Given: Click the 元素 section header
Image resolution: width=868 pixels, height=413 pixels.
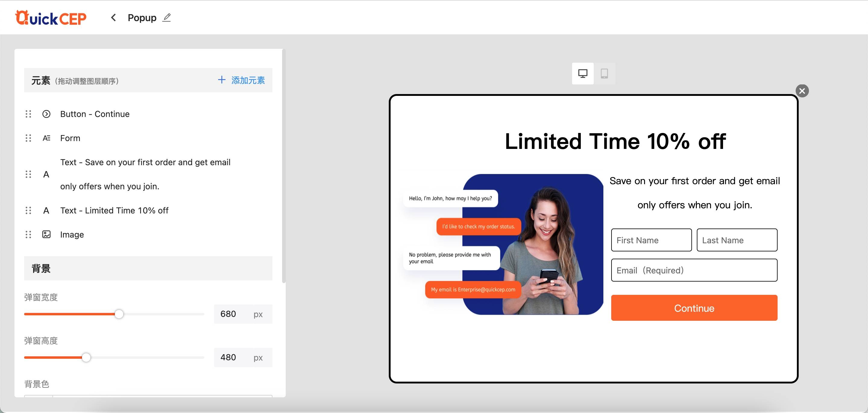Looking at the screenshot, I should pyautogui.click(x=148, y=80).
